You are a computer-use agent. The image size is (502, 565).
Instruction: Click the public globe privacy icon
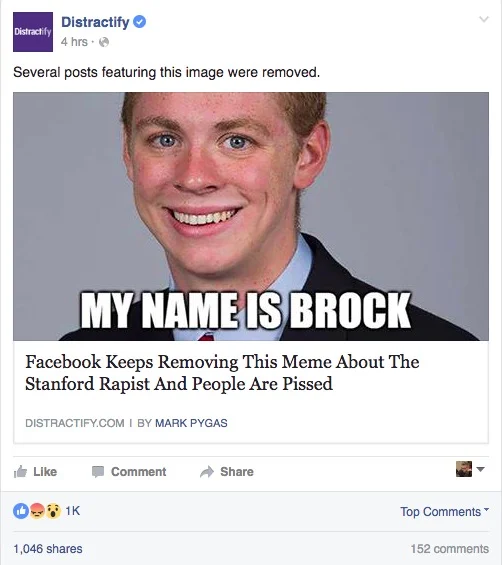(104, 42)
